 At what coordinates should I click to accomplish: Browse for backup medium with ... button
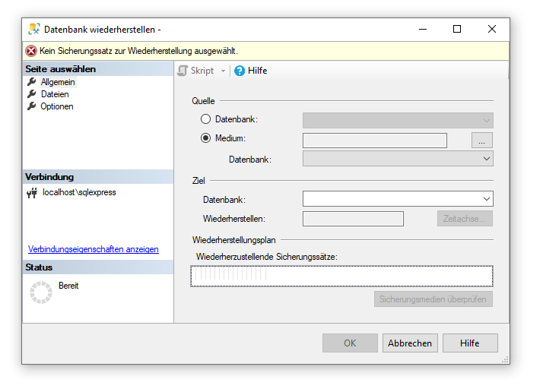coord(481,140)
